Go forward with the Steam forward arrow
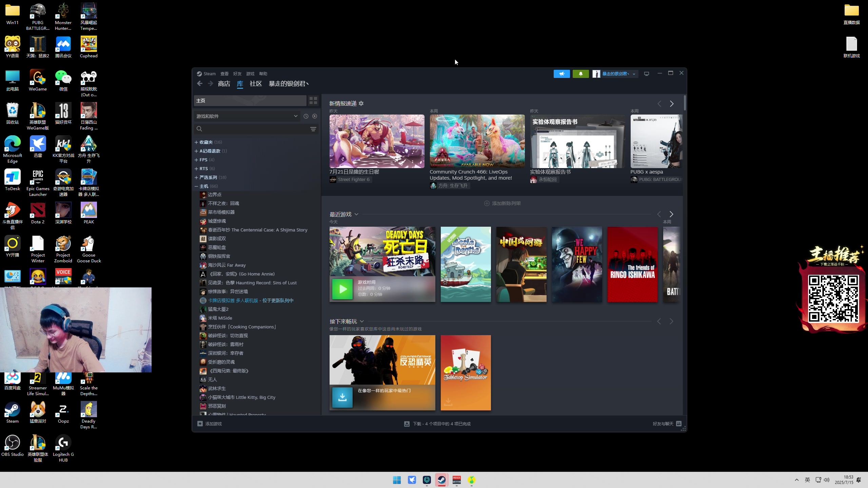868x488 pixels. point(211,84)
